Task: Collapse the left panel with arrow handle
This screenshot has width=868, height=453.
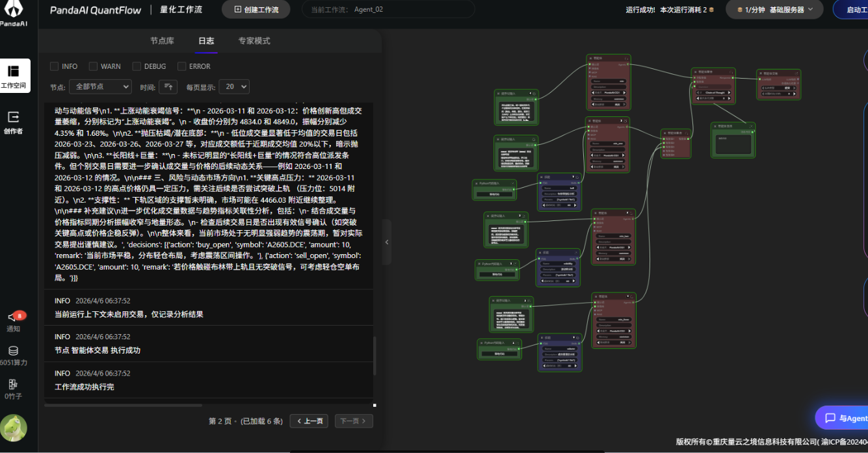Action: pos(387,242)
